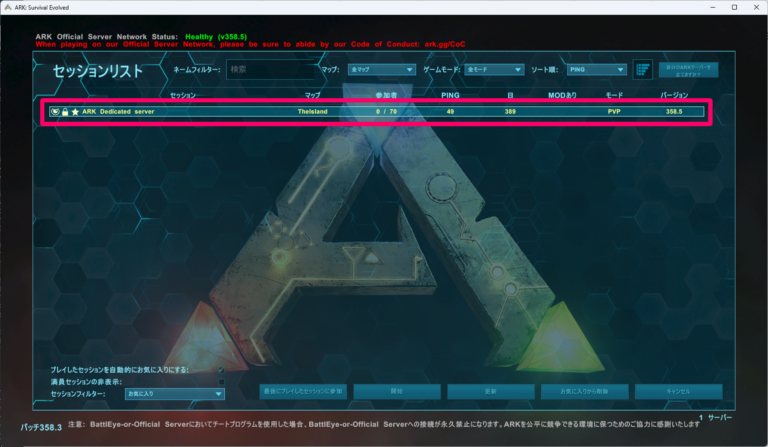Click the マップ column header
This screenshot has height=447, width=768.
pyautogui.click(x=312, y=95)
